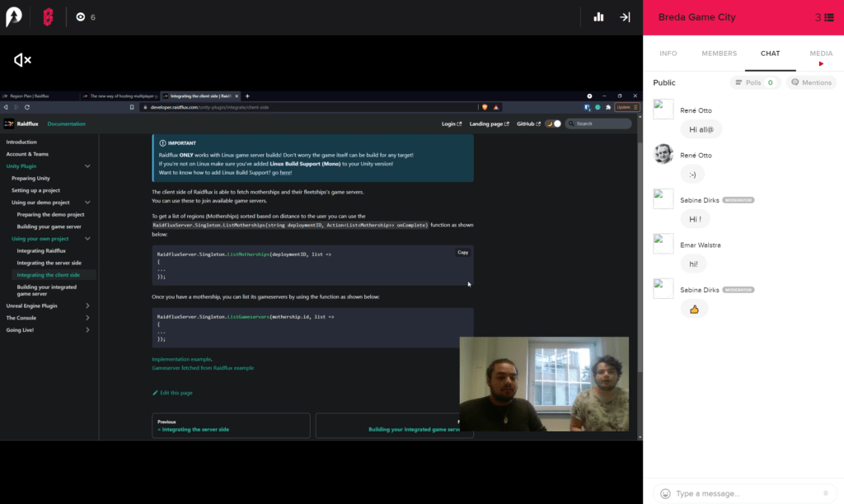Click the browser Update button
844x504 pixels.
tap(626, 107)
